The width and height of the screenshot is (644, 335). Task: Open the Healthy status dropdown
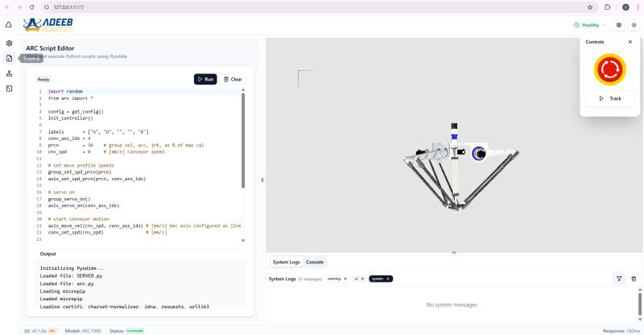click(x=590, y=25)
